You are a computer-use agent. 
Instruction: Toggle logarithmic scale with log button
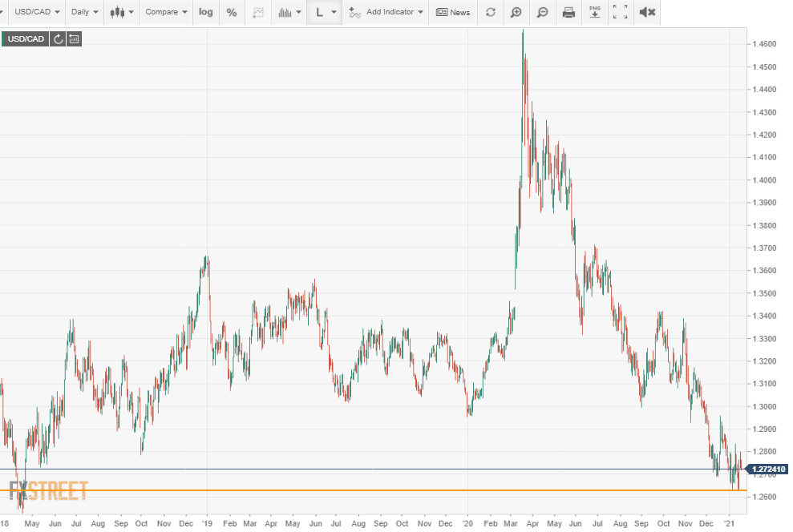click(x=206, y=12)
